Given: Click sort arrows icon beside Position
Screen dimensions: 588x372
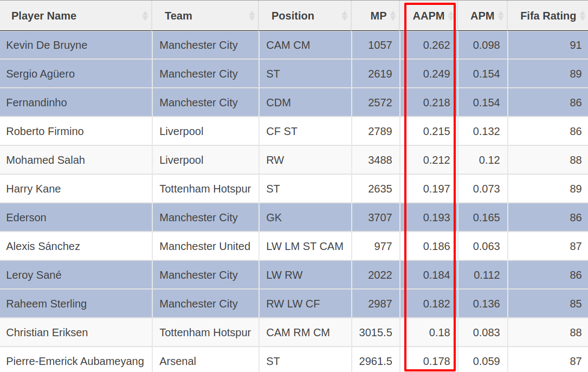Looking at the screenshot, I should [345, 16].
